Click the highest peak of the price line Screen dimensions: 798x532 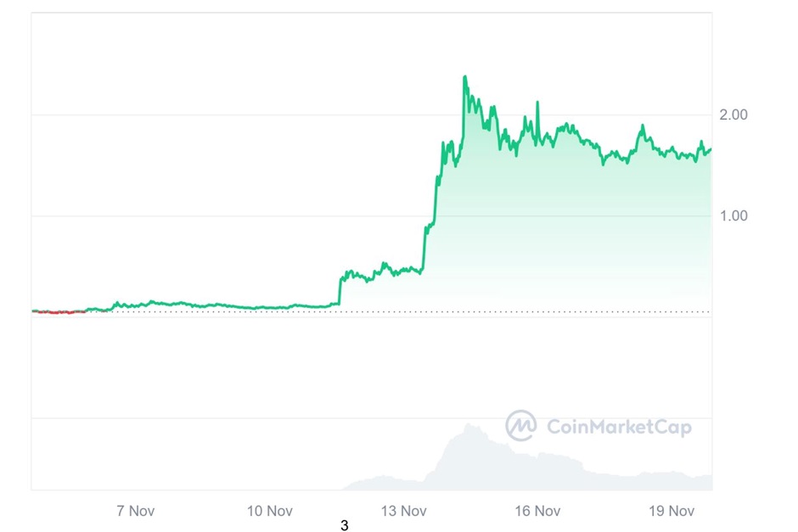[464, 77]
